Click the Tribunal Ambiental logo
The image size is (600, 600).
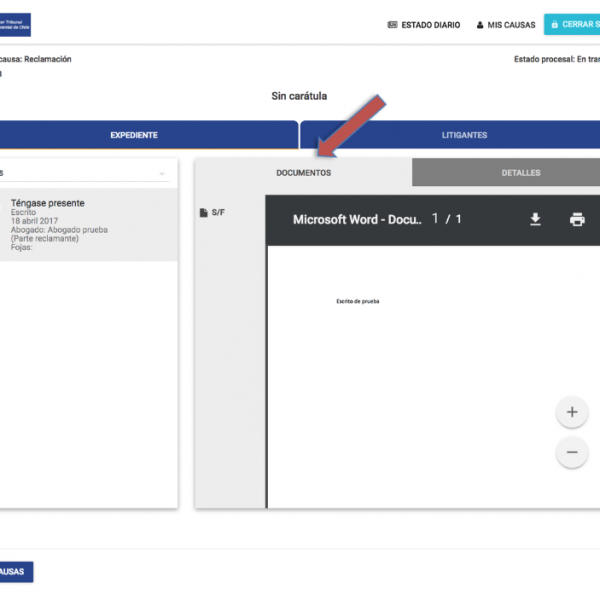click(15, 24)
